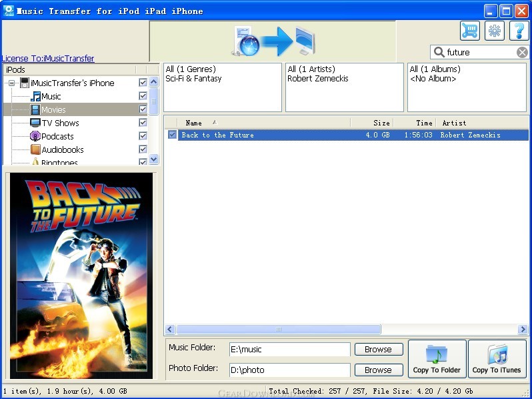Select Audiobooks in the device tree
The image size is (532, 399).
pos(63,149)
